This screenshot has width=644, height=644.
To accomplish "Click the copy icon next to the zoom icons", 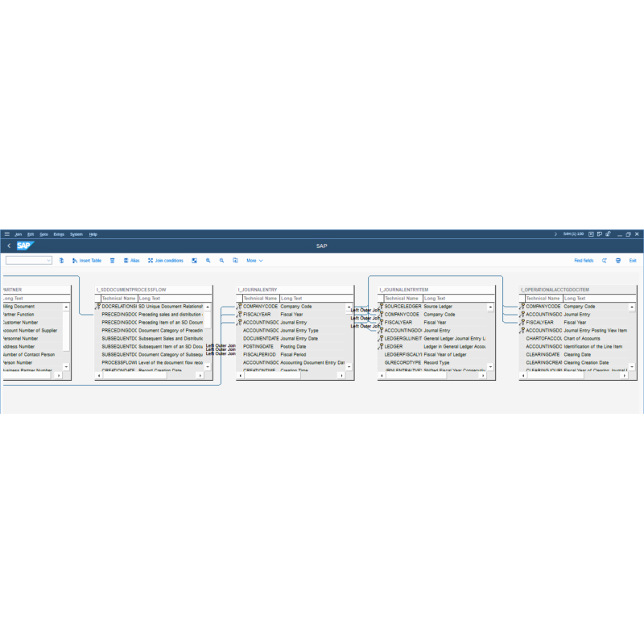I will (235, 260).
